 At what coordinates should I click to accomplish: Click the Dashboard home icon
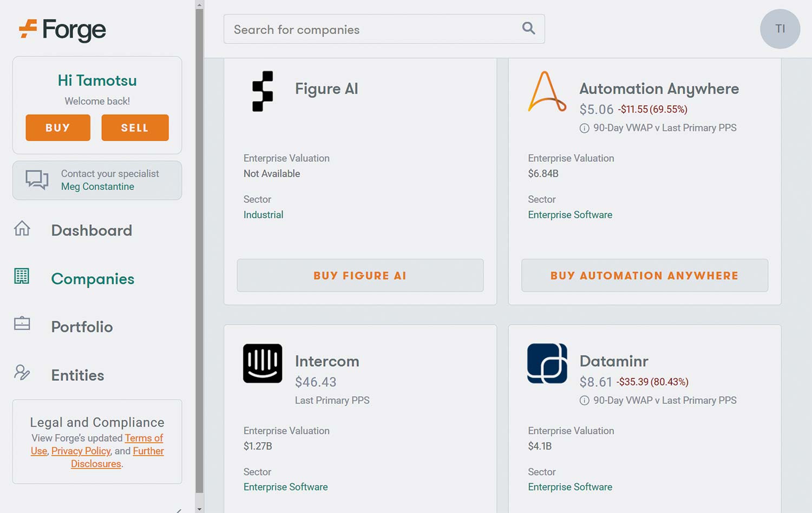coord(22,228)
